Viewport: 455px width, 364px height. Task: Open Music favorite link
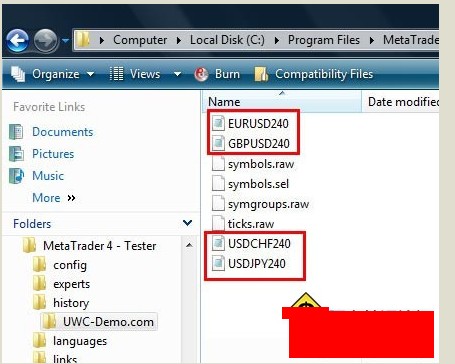point(48,176)
